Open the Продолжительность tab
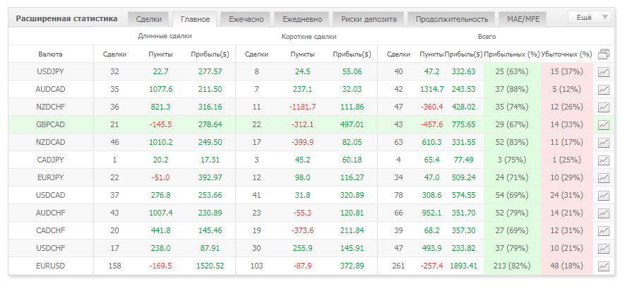 point(451,19)
